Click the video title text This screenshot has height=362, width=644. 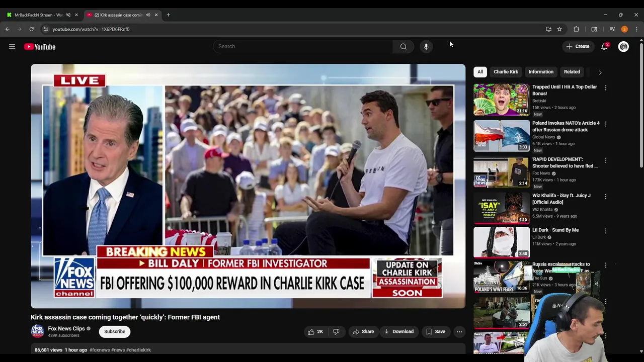pos(125,317)
